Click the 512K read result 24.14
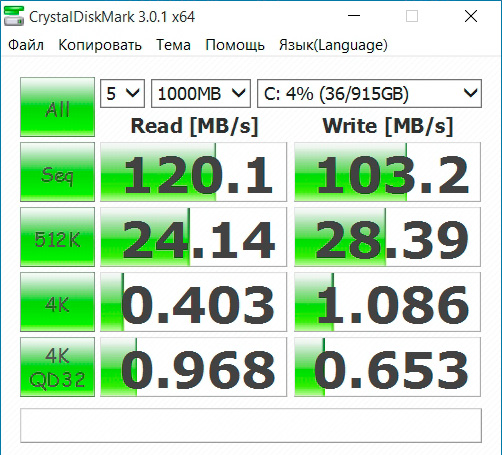Viewport: 502px width, 455px height. (193, 237)
